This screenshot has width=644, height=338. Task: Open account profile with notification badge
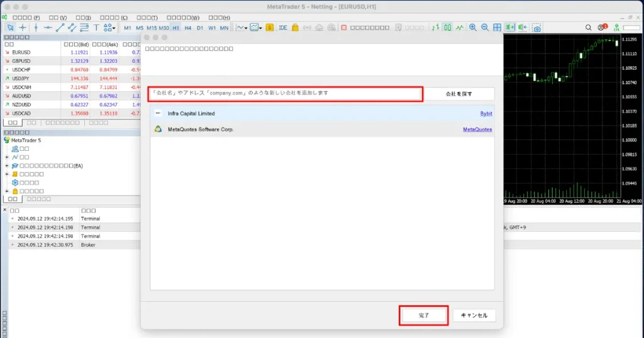(x=602, y=27)
